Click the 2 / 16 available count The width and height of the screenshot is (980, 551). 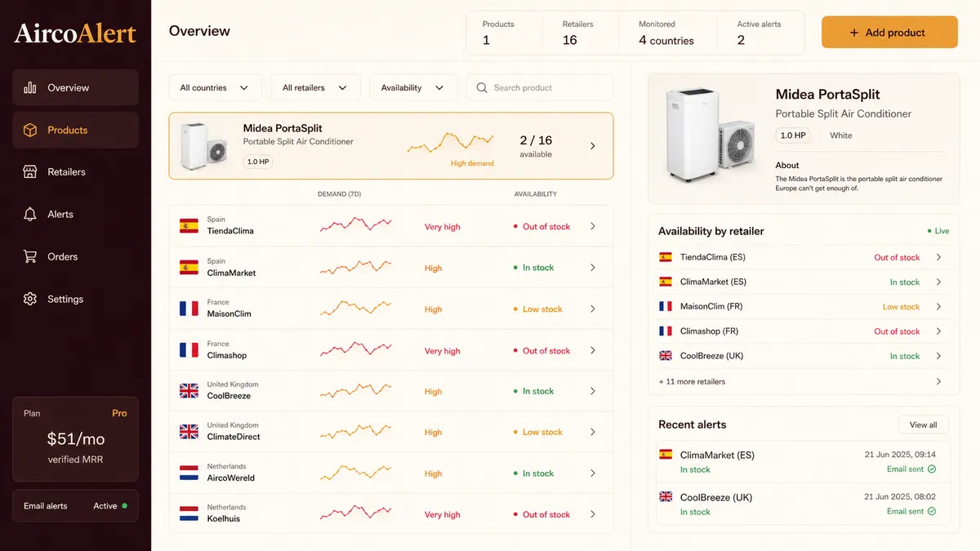(536, 145)
